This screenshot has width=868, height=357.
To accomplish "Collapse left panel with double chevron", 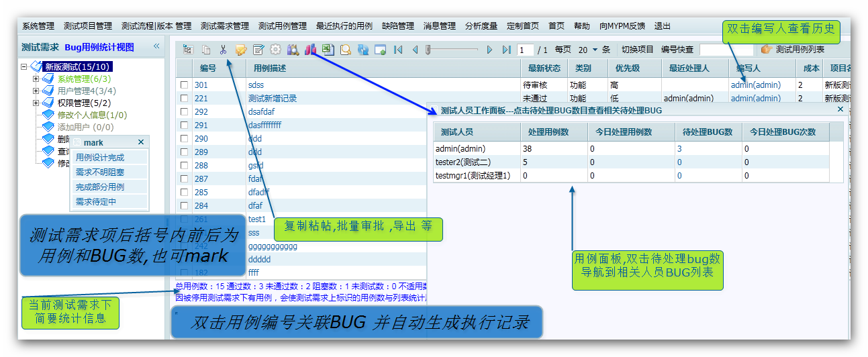I will [156, 46].
